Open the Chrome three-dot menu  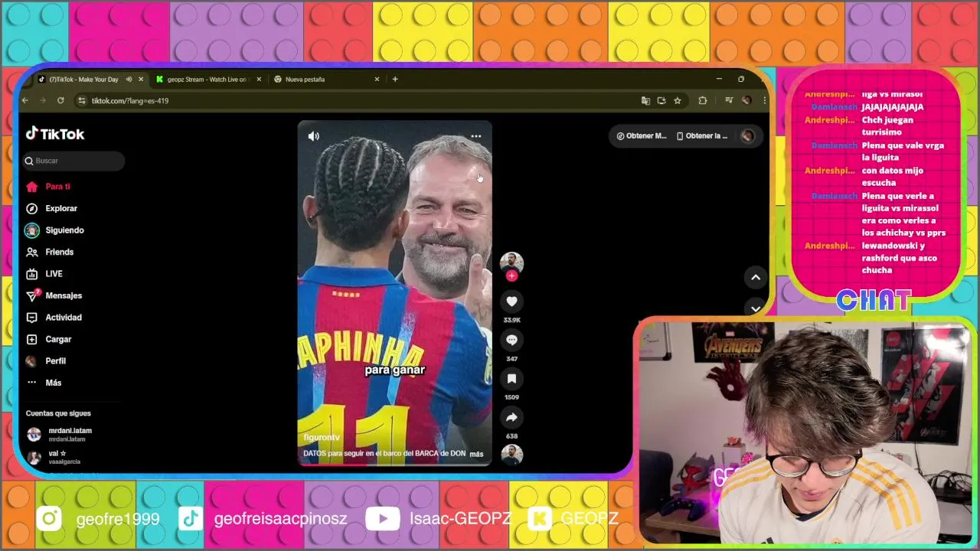764,101
